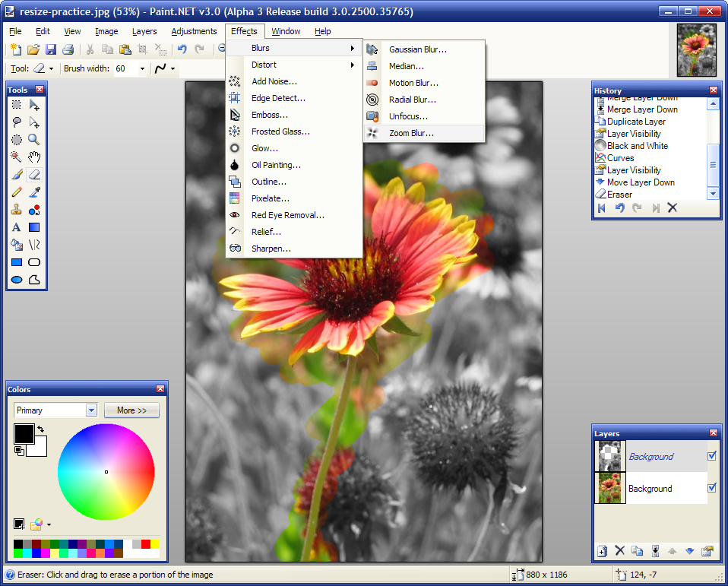Undo the last action from the History panel
Image resolution: width=728 pixels, height=586 pixels.
click(621, 207)
